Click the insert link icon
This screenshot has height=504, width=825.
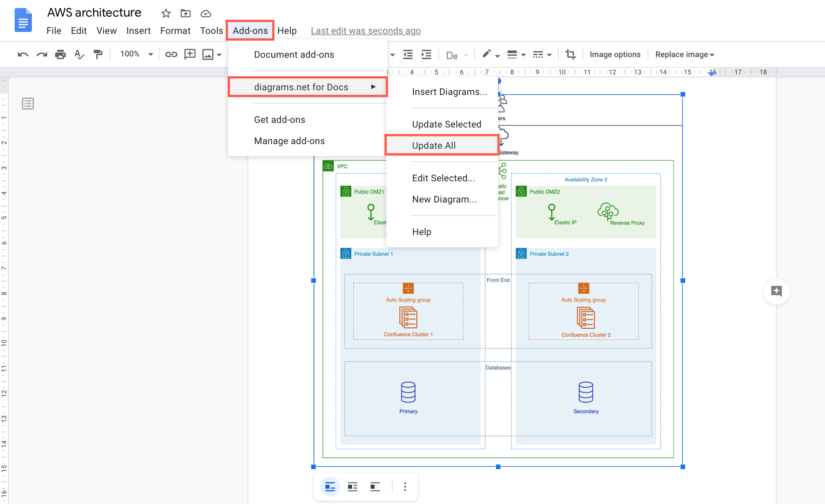pos(171,54)
